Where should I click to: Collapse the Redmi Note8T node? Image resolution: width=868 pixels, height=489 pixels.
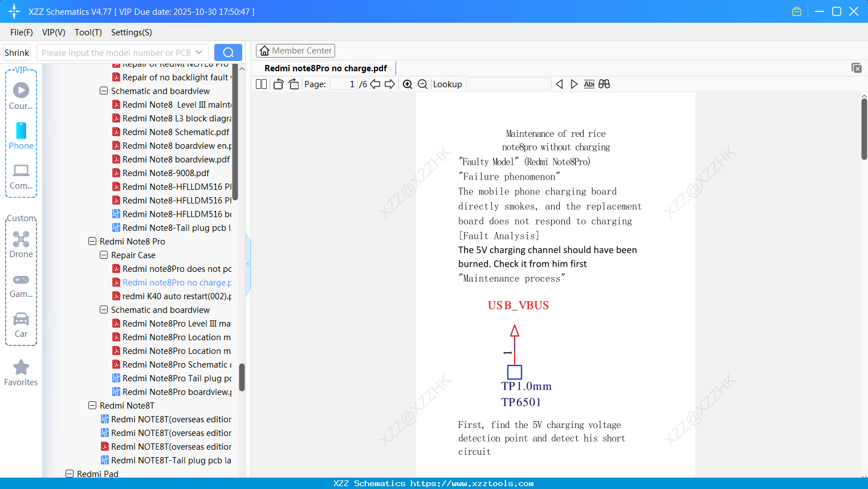pyautogui.click(x=92, y=405)
